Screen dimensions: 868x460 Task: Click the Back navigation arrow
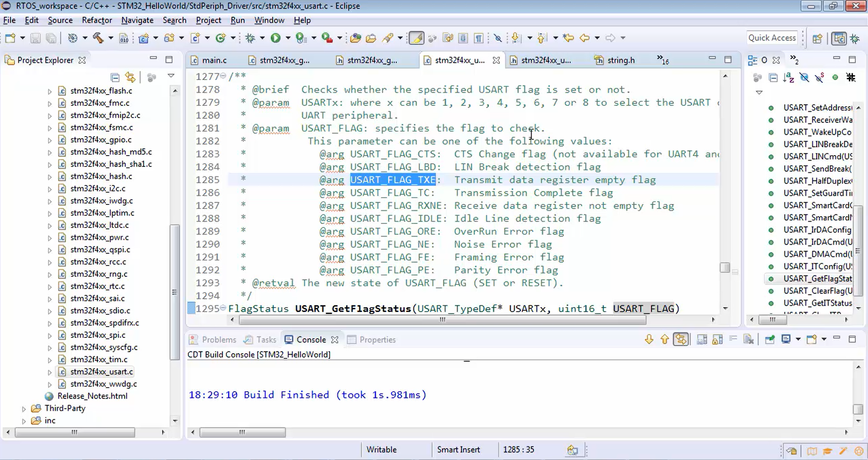point(585,38)
